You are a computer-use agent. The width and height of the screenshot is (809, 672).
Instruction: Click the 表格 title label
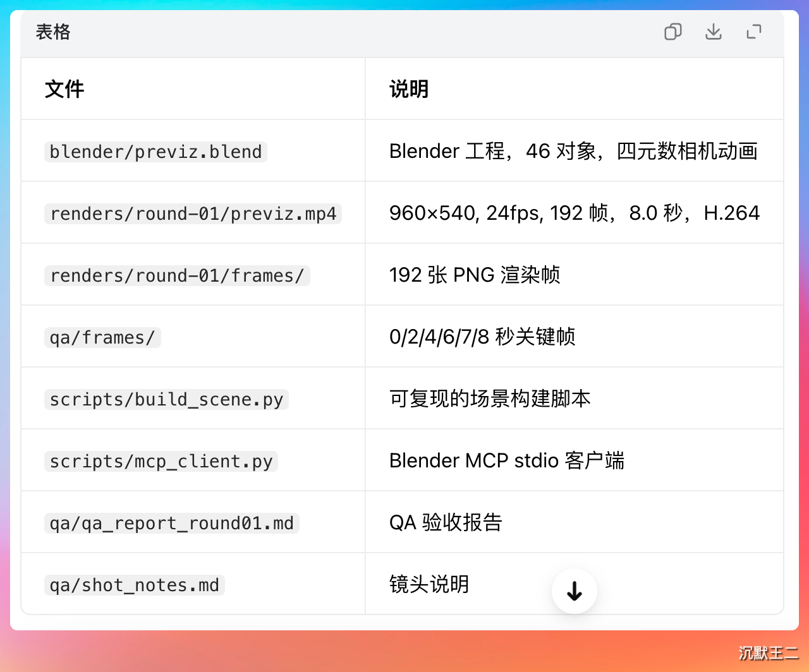53,32
